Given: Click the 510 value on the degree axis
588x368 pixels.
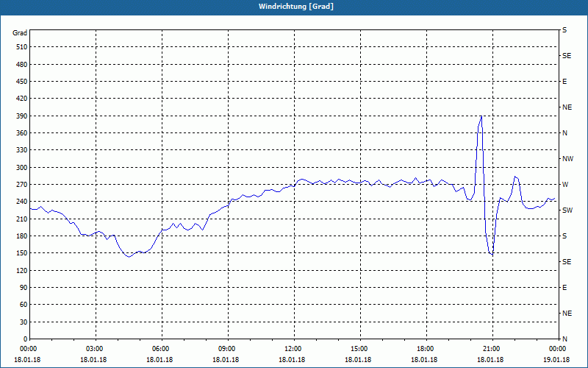Looking at the screenshot, I should tap(22, 47).
